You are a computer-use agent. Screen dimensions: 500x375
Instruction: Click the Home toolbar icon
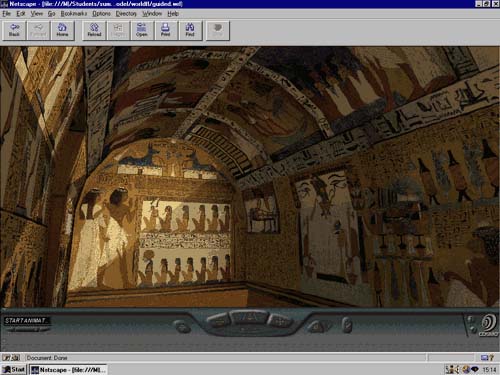62,30
